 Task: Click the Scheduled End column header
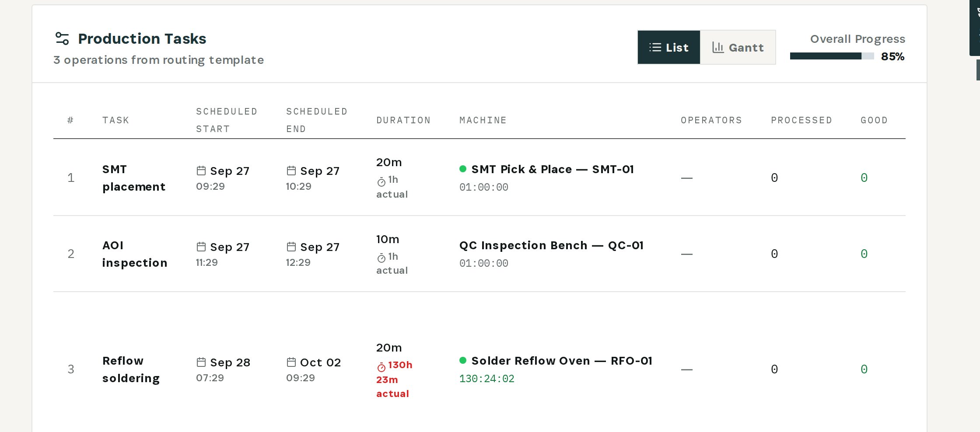[317, 120]
